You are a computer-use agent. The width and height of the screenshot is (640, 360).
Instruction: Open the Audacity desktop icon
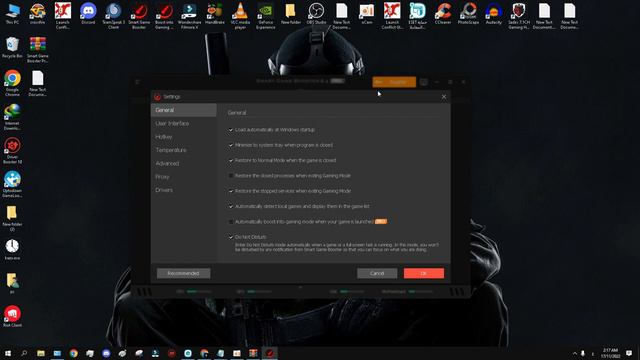coord(493,13)
